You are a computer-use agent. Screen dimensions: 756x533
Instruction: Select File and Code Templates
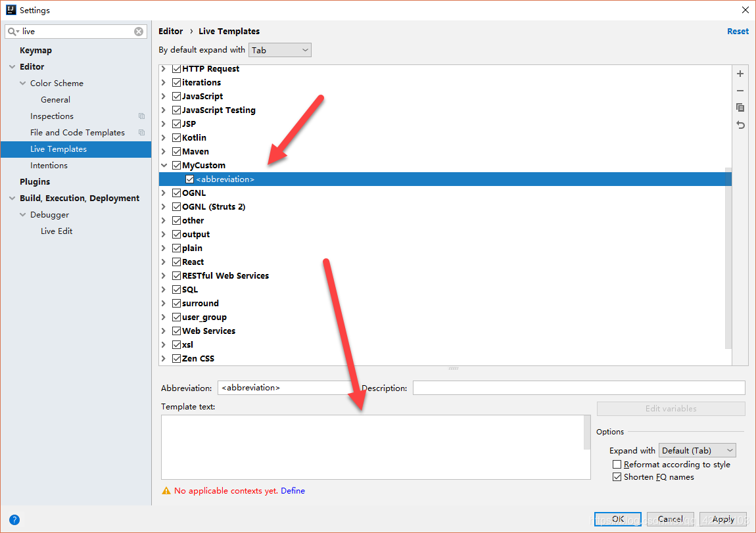pos(78,133)
